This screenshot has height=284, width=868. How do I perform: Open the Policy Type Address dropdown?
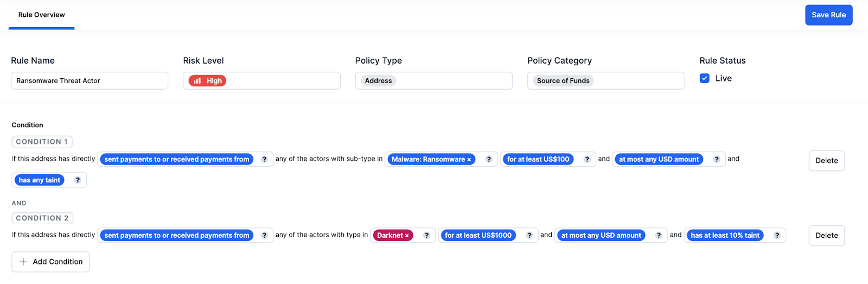[433, 81]
